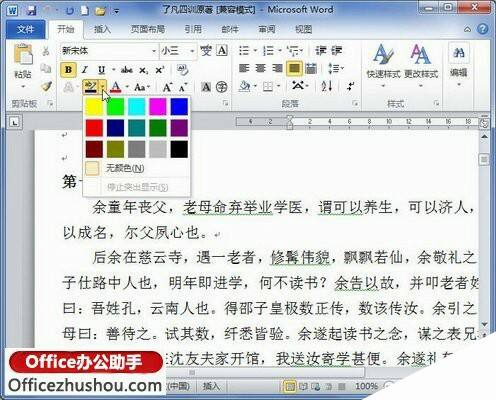Click the Copy icon in clipboard group
The image size is (496, 400).
click(x=46, y=68)
